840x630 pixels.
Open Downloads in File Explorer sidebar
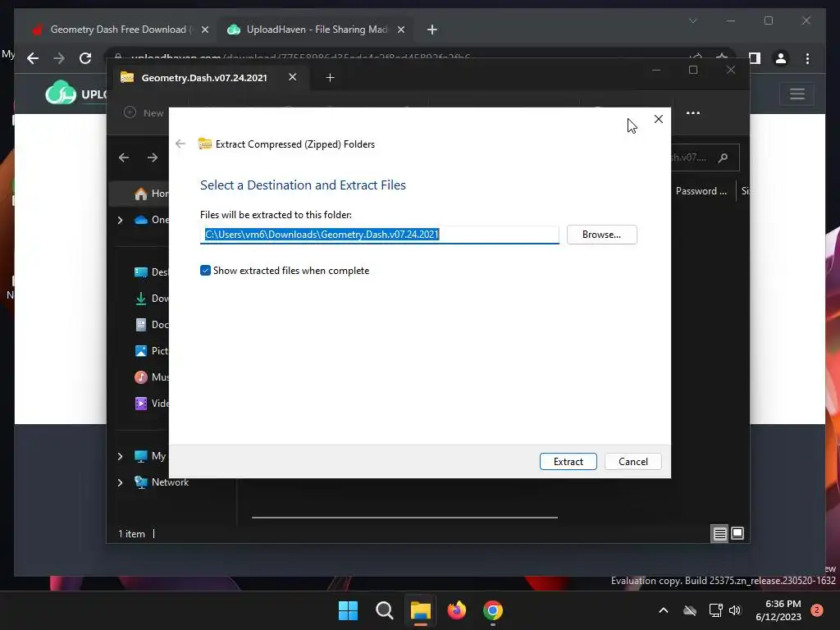152,299
